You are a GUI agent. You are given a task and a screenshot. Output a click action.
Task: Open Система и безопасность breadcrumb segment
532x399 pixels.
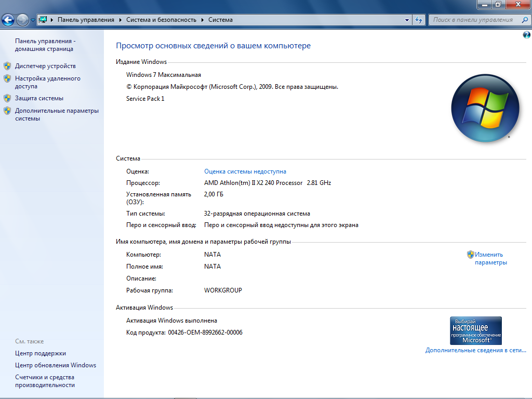(161, 20)
